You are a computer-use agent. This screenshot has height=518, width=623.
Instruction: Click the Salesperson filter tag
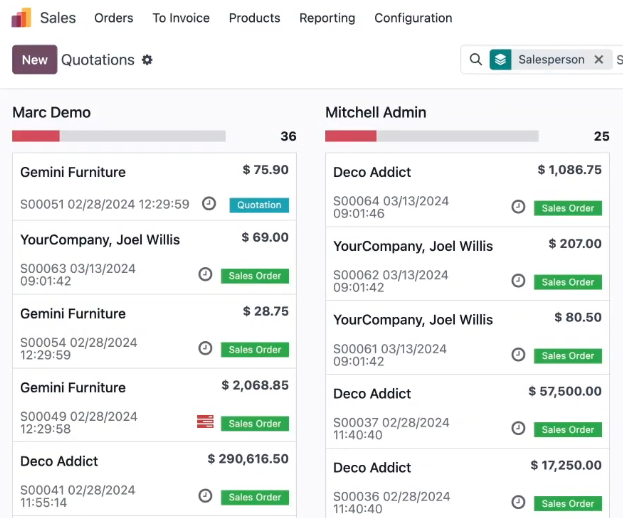pos(551,60)
